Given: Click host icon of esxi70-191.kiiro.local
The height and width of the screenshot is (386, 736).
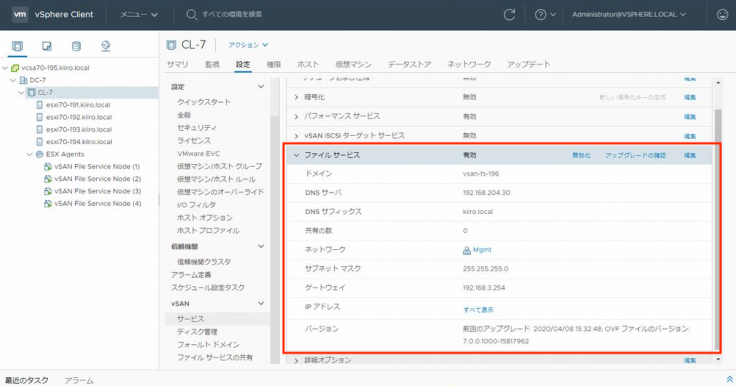Looking at the screenshot, I should point(39,105).
